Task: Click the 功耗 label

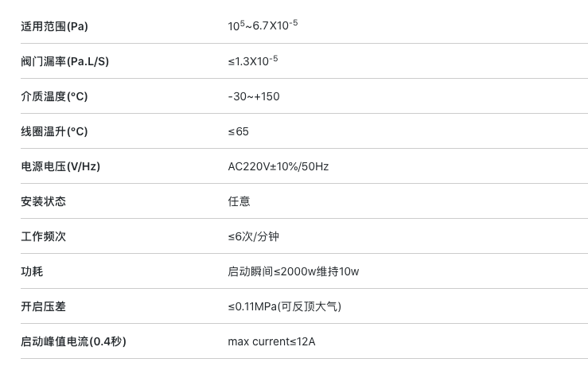Action: click(33, 271)
